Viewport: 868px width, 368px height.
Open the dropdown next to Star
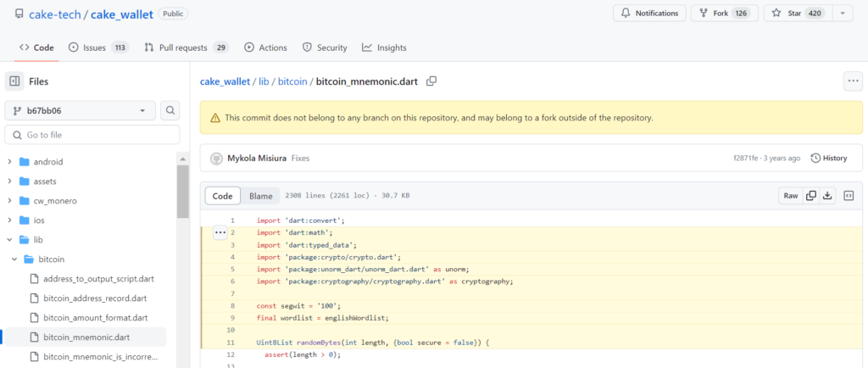(842, 14)
